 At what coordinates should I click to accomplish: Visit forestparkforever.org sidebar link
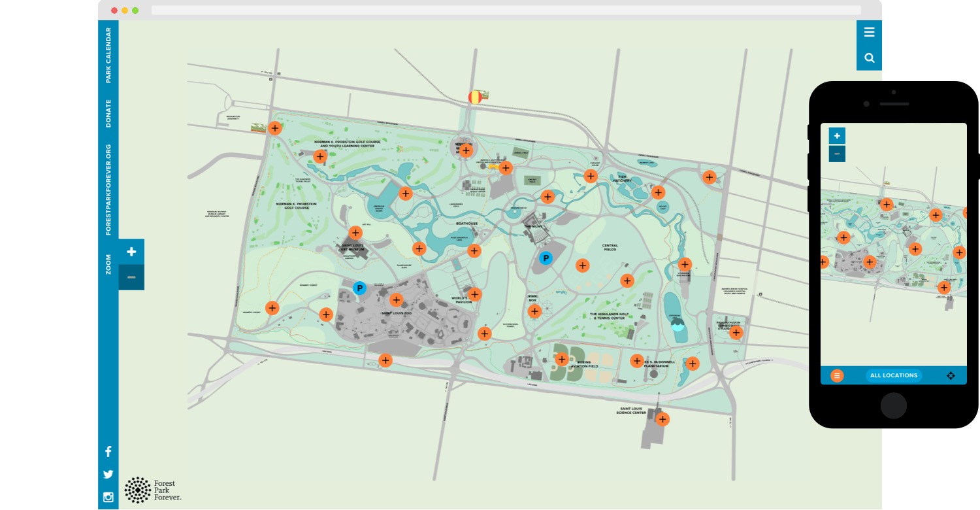click(108, 190)
